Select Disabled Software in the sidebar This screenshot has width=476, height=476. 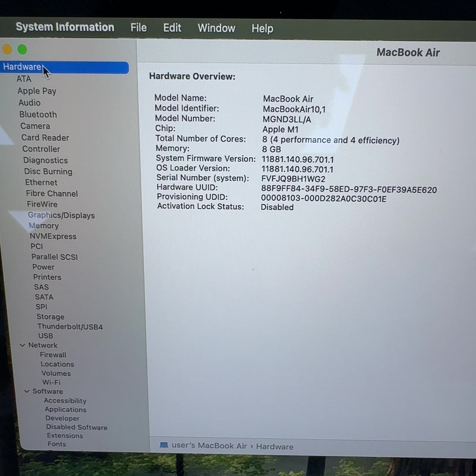(x=77, y=427)
